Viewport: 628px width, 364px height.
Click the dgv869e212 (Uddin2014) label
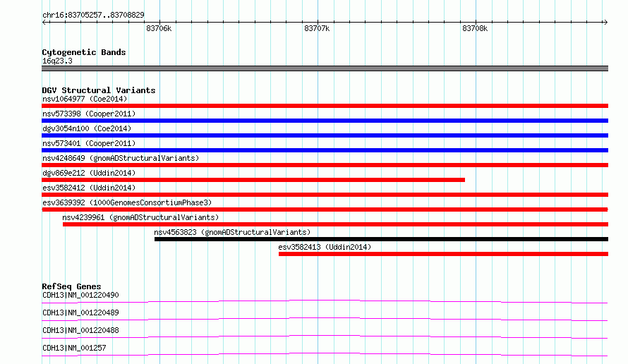click(89, 173)
